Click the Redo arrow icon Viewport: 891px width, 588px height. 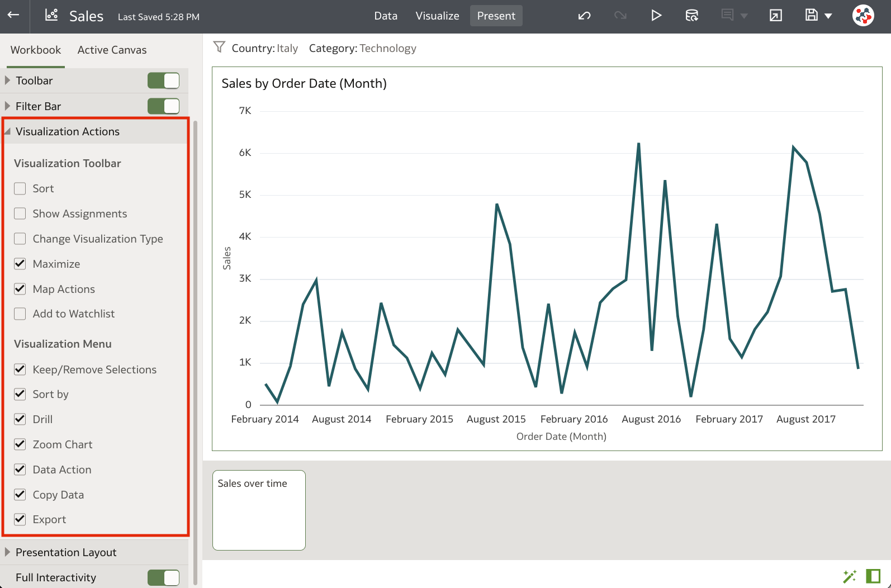click(620, 16)
